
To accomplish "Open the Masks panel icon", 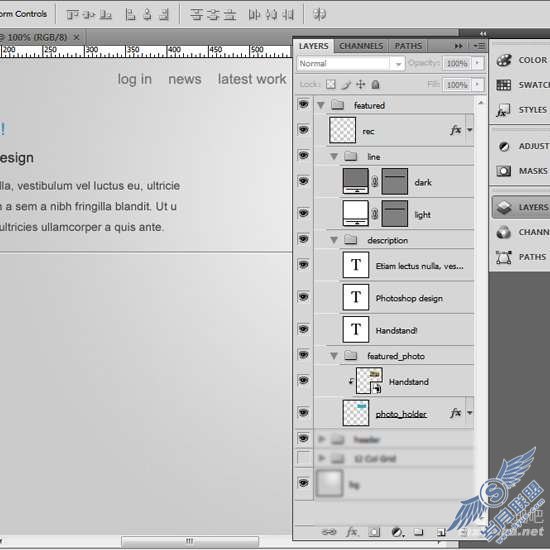I will pos(503,171).
